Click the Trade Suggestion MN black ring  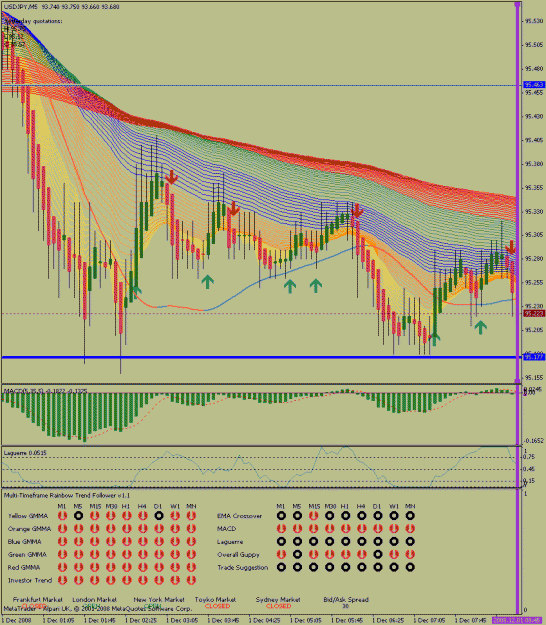410,567
